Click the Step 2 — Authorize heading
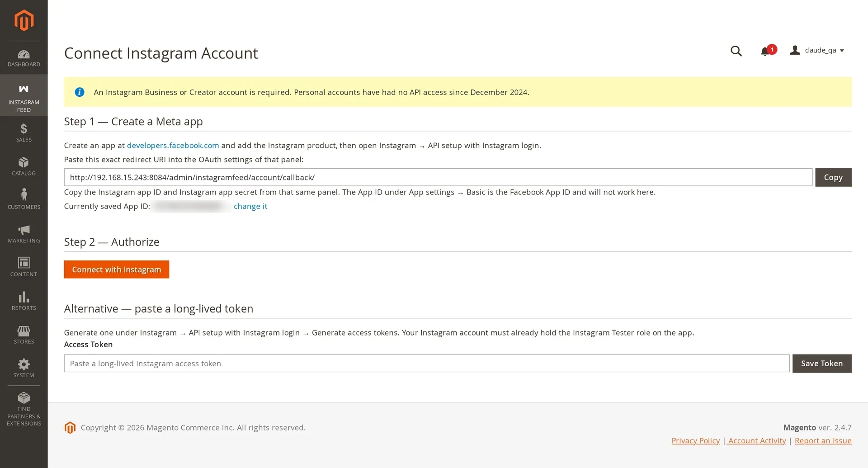 pos(112,242)
